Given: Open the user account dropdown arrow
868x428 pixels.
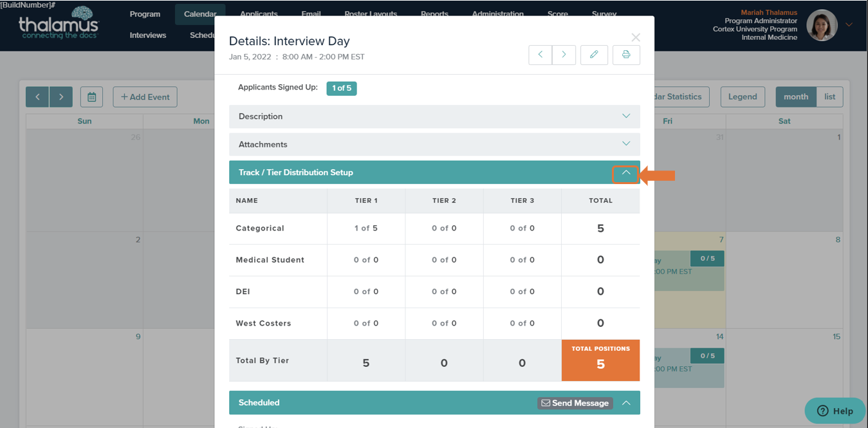Looking at the screenshot, I should [x=849, y=24].
